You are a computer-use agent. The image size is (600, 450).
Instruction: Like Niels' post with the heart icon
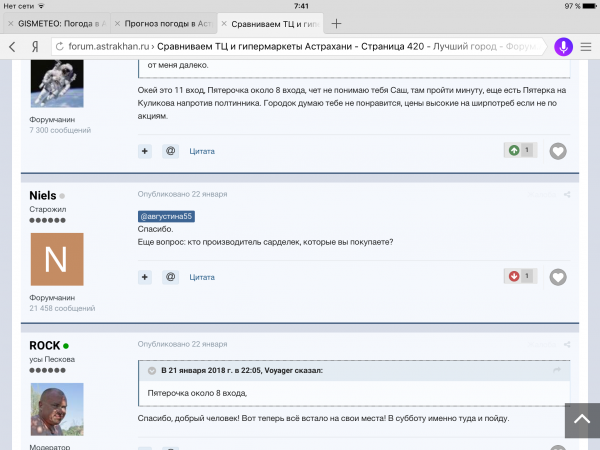[x=558, y=277]
